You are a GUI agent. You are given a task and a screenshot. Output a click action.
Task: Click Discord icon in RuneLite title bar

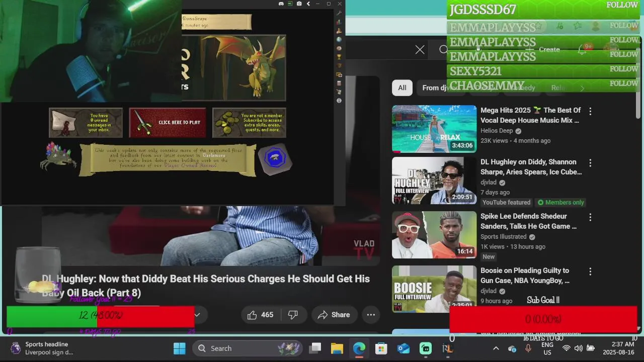[281, 4]
